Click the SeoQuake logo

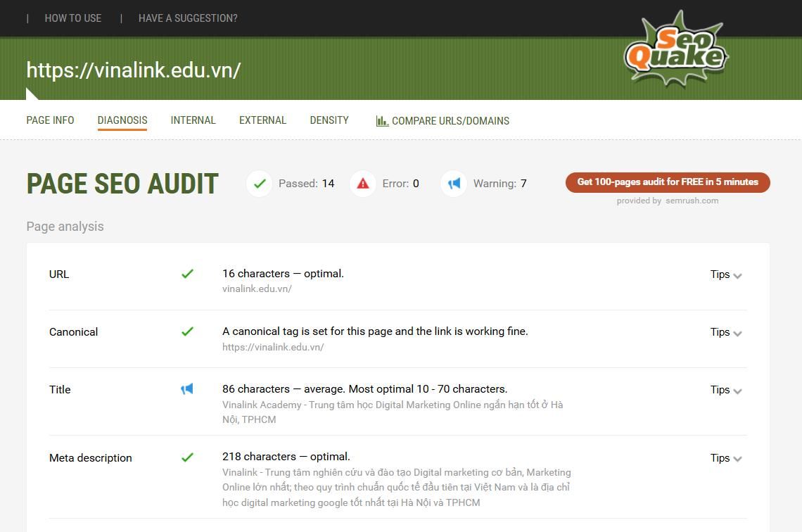click(x=676, y=49)
